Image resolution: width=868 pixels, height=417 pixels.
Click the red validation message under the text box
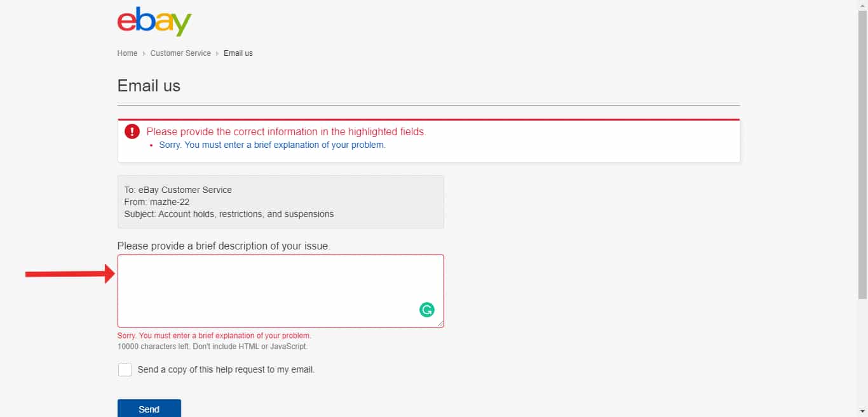point(214,335)
